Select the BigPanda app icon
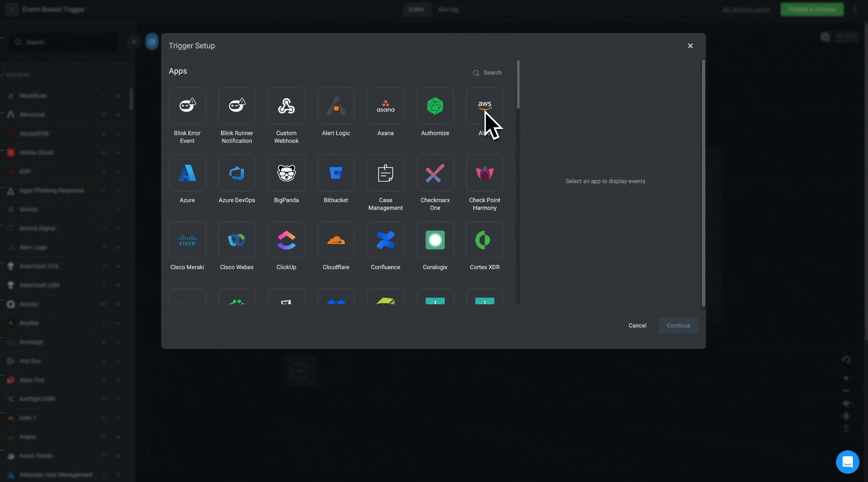This screenshot has width=868, height=482. [x=286, y=173]
